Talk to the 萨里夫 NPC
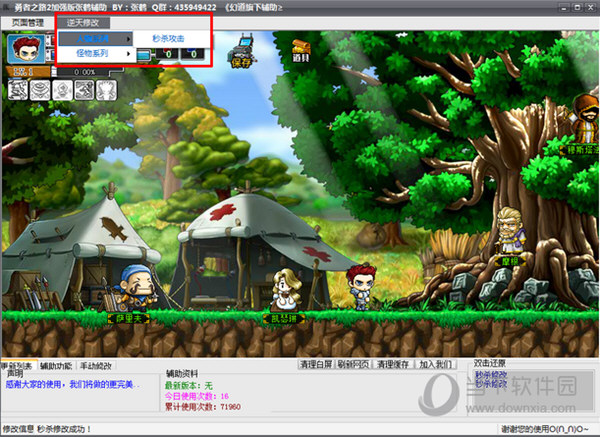This screenshot has height=437, width=600. click(x=136, y=290)
